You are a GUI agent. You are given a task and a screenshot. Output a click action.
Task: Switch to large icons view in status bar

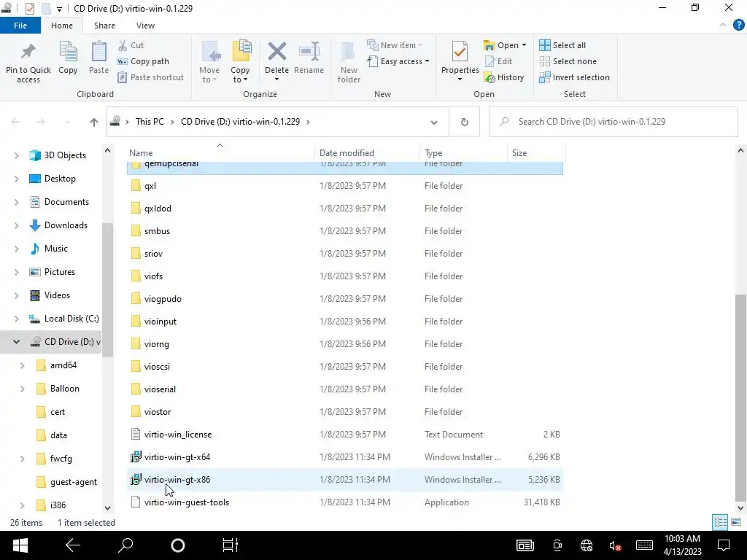click(x=736, y=522)
